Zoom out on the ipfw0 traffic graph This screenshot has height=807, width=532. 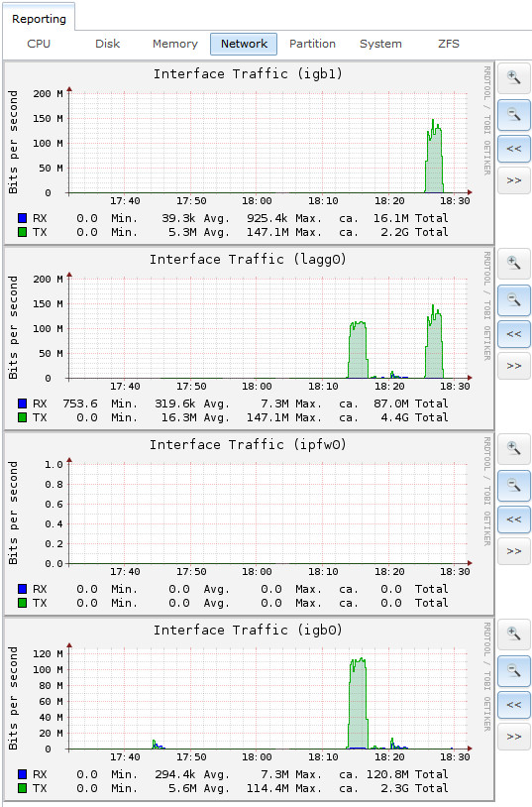[513, 485]
